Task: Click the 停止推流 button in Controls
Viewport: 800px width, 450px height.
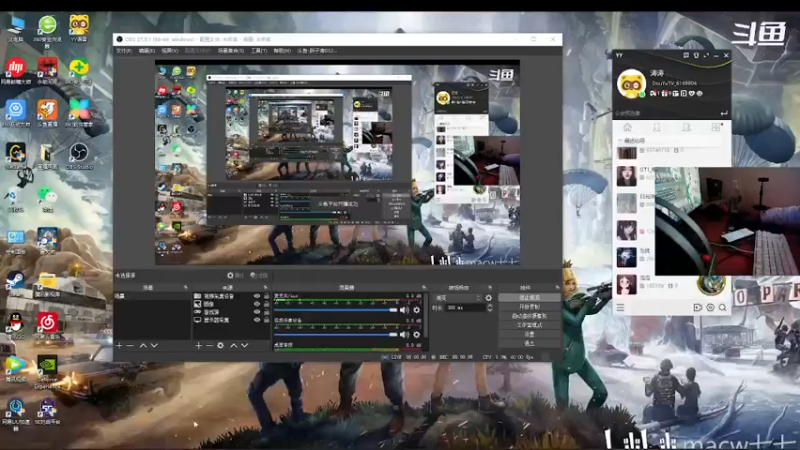Action: point(529,297)
